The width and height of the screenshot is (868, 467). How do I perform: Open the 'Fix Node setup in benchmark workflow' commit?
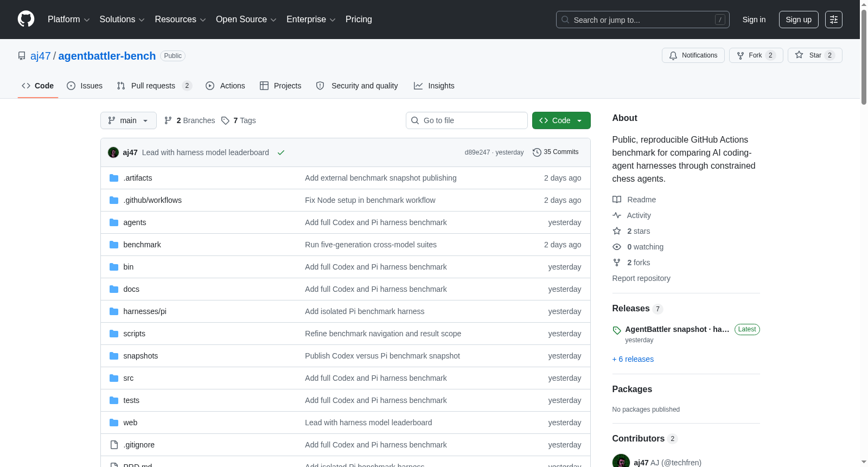[x=370, y=200]
